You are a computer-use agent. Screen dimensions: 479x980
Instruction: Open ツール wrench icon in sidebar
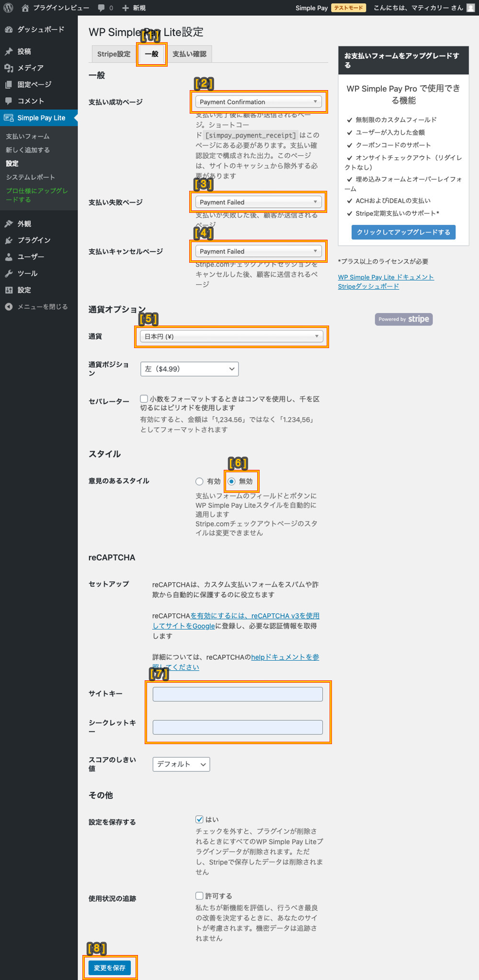pyautogui.click(x=9, y=273)
